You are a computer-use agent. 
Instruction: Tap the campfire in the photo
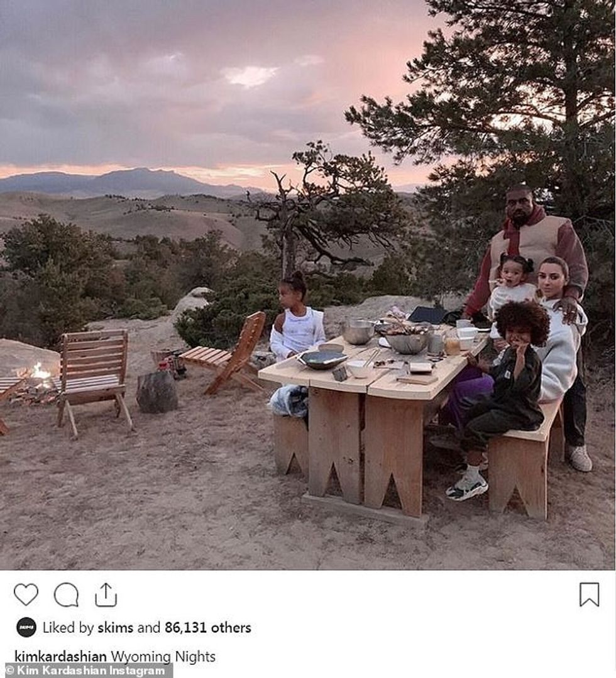[x=38, y=374]
